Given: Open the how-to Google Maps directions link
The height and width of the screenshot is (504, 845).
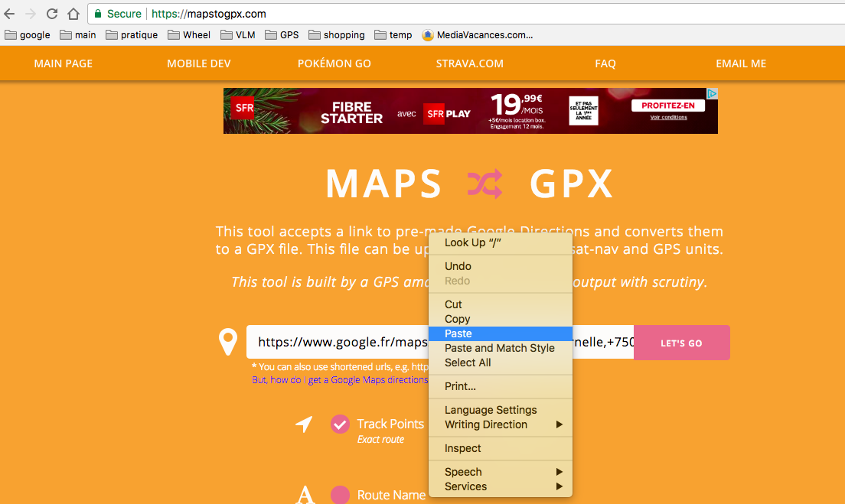Looking at the screenshot, I should click(x=340, y=379).
